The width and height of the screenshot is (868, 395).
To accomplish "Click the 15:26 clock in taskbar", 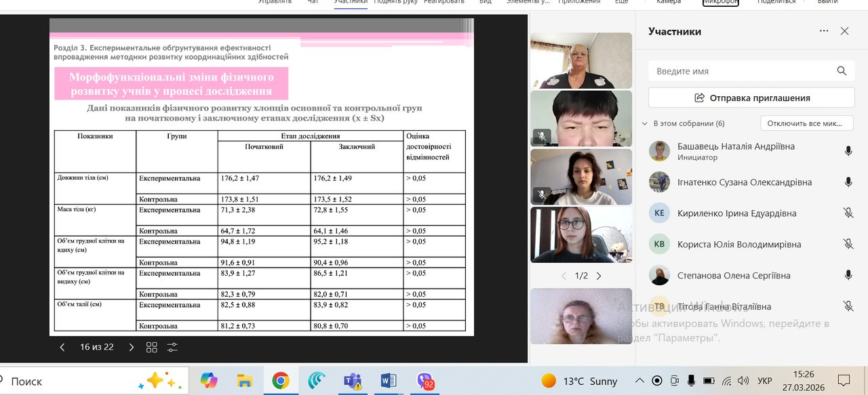I will 804,374.
